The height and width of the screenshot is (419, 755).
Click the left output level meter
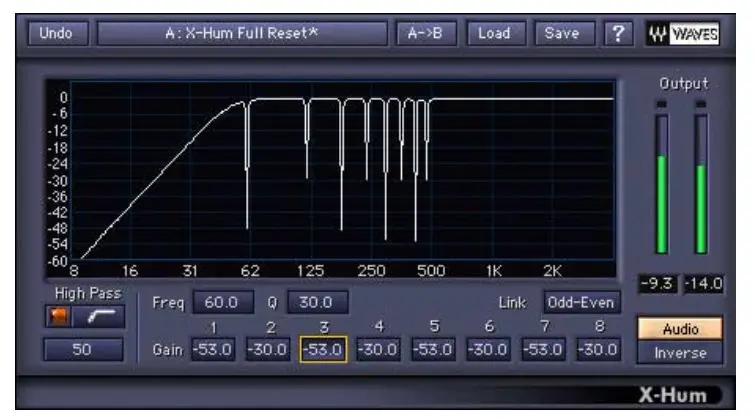click(662, 184)
